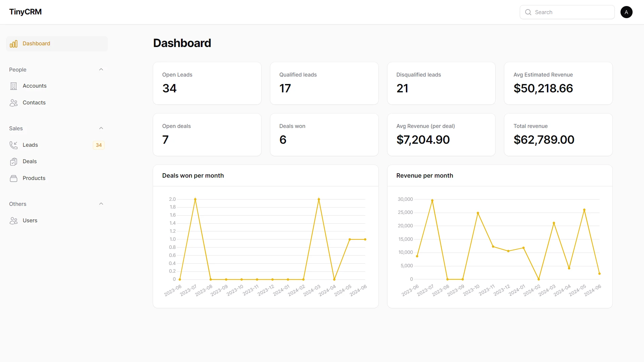Click the Dashboard bar chart icon
This screenshot has width=644, height=362.
13,44
